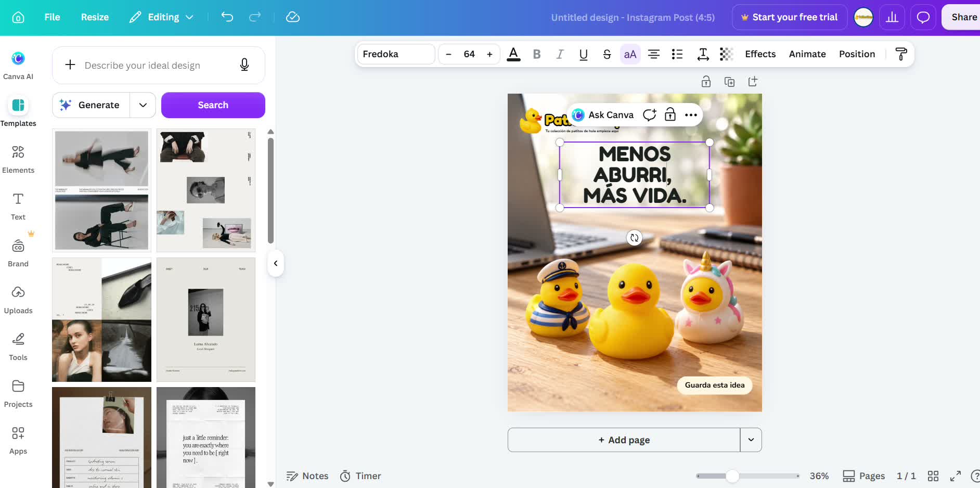Open the Resize menu
Viewport: 980px width, 488px height.
pos(95,17)
